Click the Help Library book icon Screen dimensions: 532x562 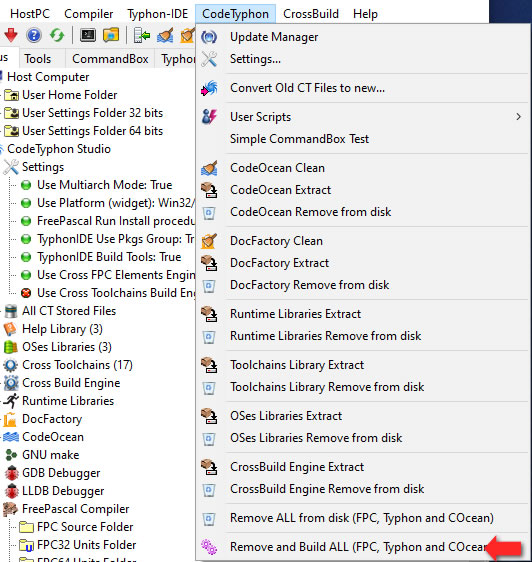[10, 329]
